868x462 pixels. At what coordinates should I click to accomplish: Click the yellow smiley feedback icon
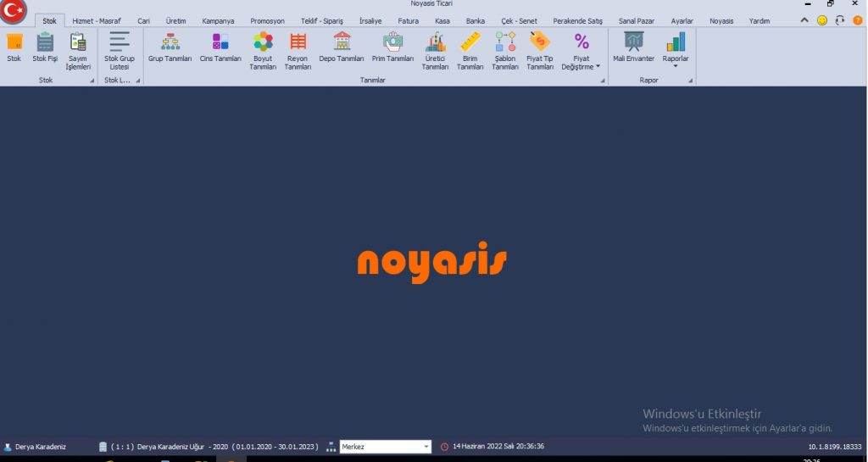point(822,20)
